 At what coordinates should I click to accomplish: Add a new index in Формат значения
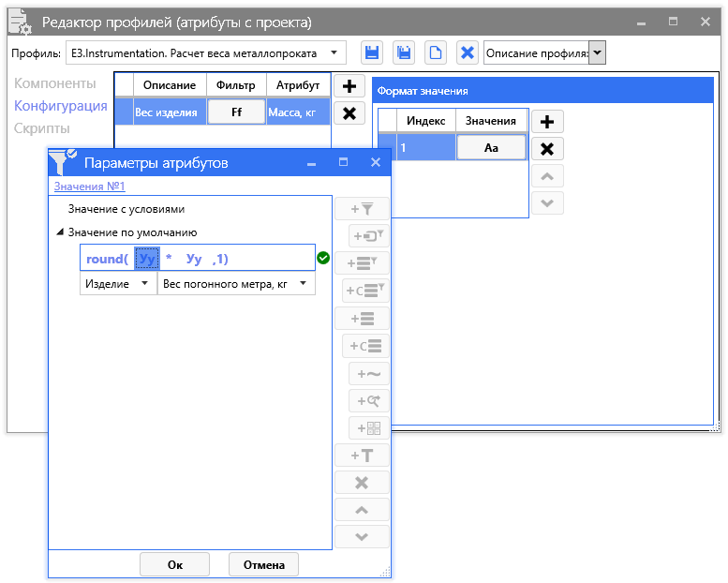547,122
